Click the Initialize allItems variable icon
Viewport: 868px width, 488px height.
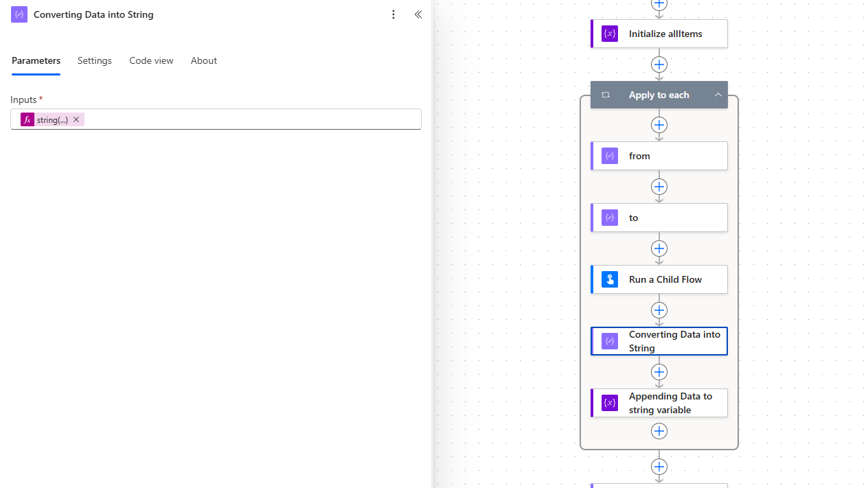click(610, 34)
